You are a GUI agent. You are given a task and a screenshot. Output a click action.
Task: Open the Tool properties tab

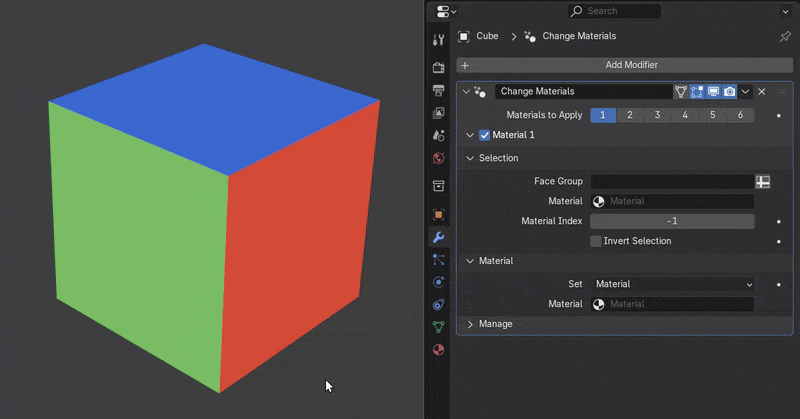[438, 41]
